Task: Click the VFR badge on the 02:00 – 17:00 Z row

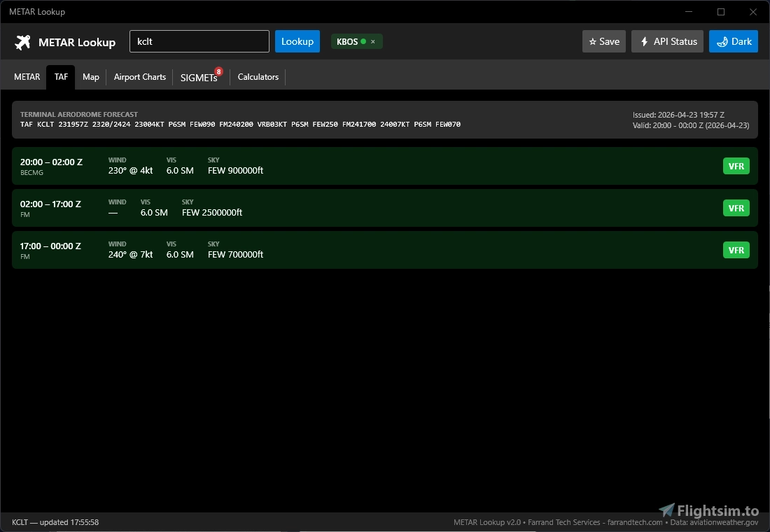Action: point(736,209)
